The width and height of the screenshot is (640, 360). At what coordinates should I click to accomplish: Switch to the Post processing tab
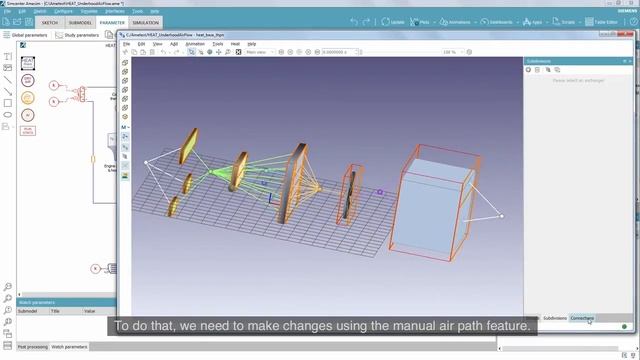[33, 347]
